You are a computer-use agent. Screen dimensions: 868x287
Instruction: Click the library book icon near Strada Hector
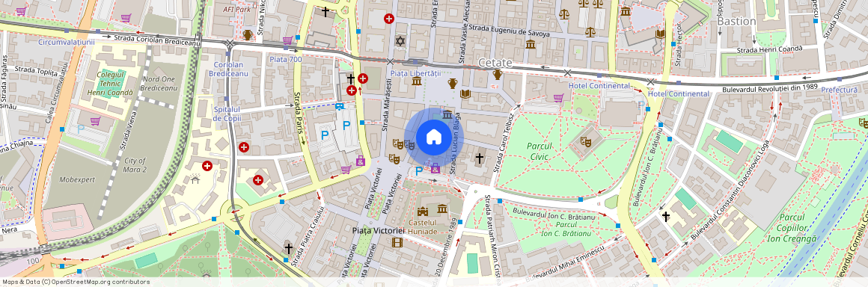660,34
